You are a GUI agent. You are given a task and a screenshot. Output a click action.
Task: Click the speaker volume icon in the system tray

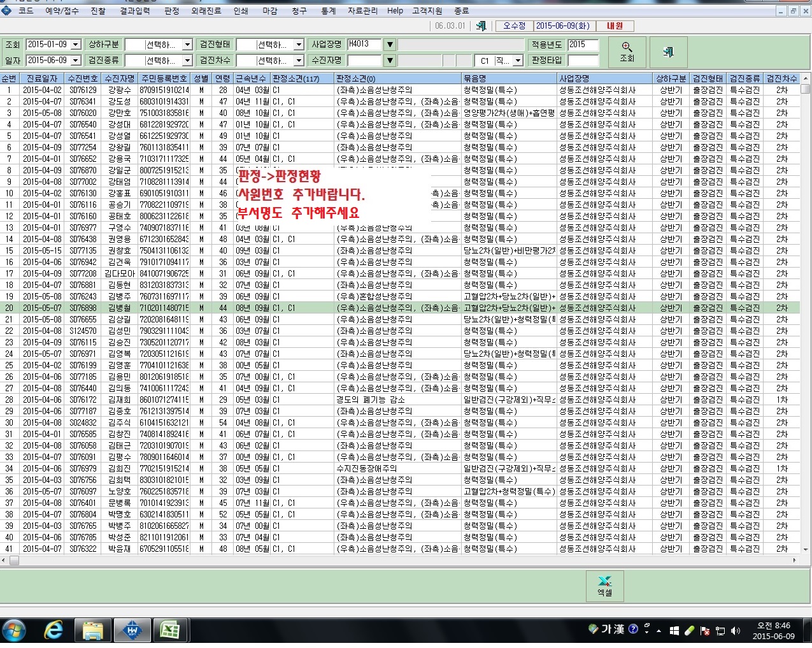click(x=736, y=630)
